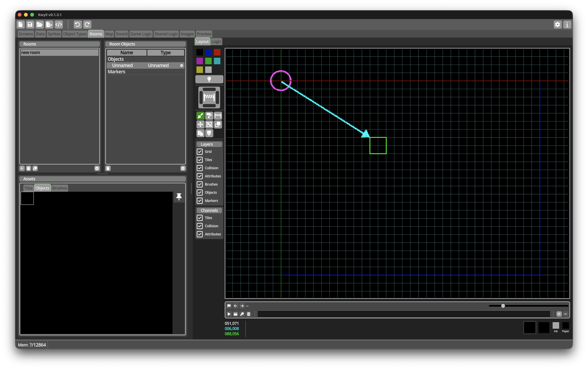Click the lightbulb button below color swatches
The image size is (588, 369).
point(209,79)
